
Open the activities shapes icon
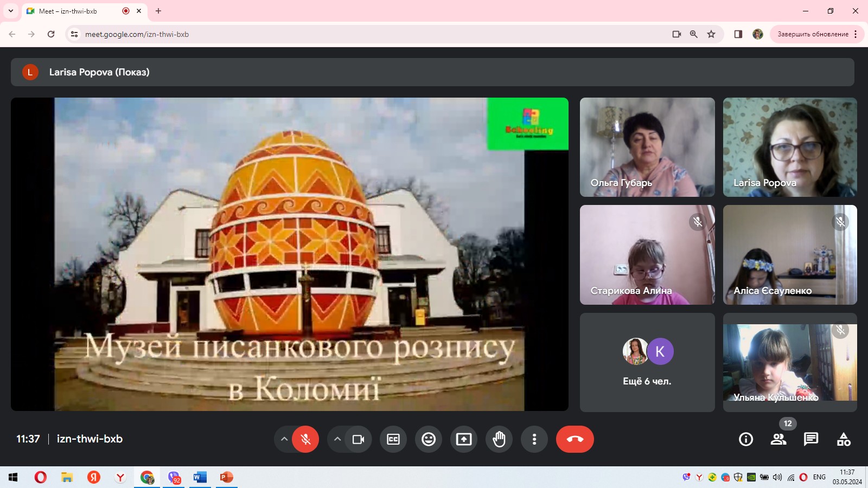pyautogui.click(x=844, y=439)
